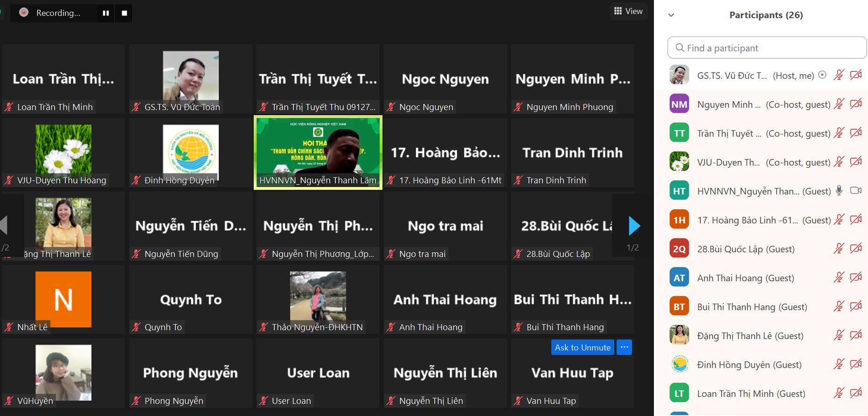Open more options beside Ask to Unmute
868x416 pixels.
coord(624,347)
